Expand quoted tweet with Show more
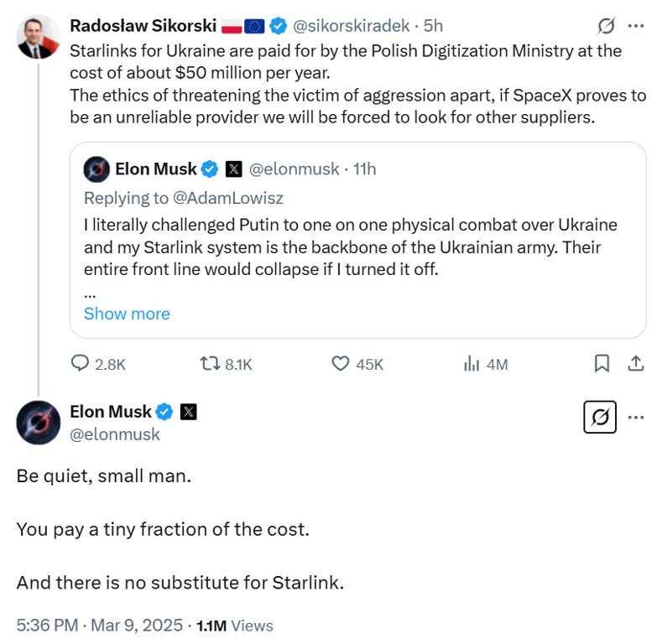The width and height of the screenshot is (662, 644). (x=127, y=314)
